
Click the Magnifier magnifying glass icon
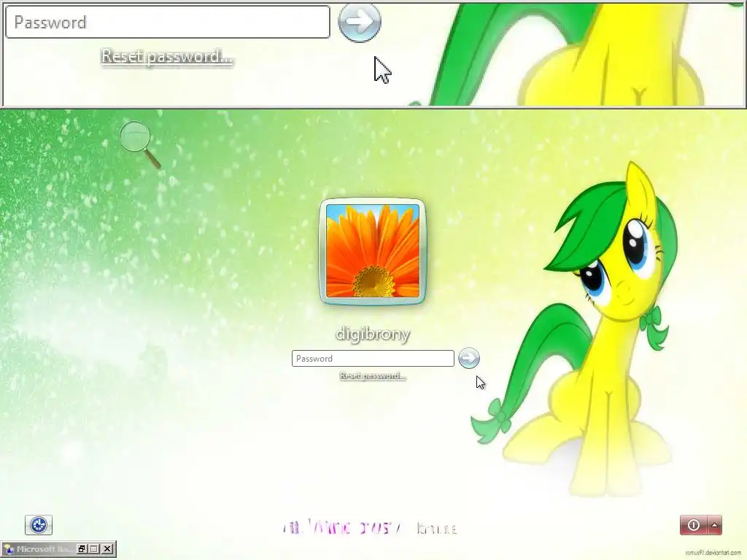[139, 144]
